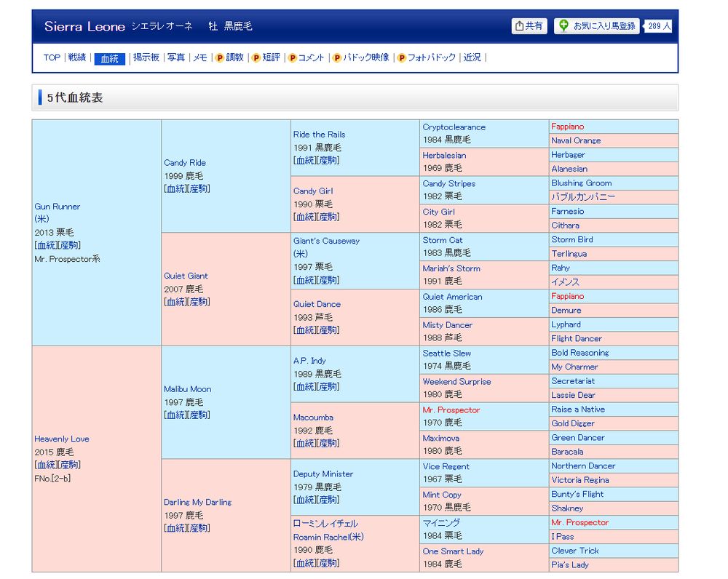728x579 pixels.
Task: Open Vice Regent link
Action: coord(446,467)
